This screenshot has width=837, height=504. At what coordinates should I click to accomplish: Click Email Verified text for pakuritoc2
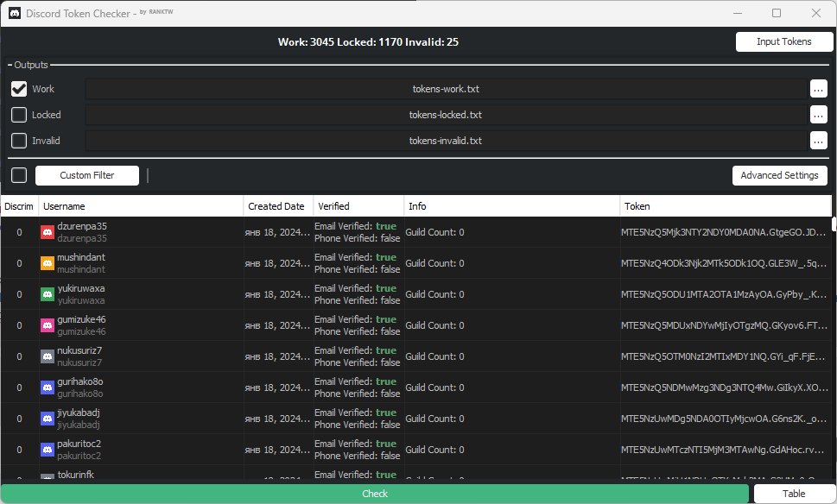356,444
